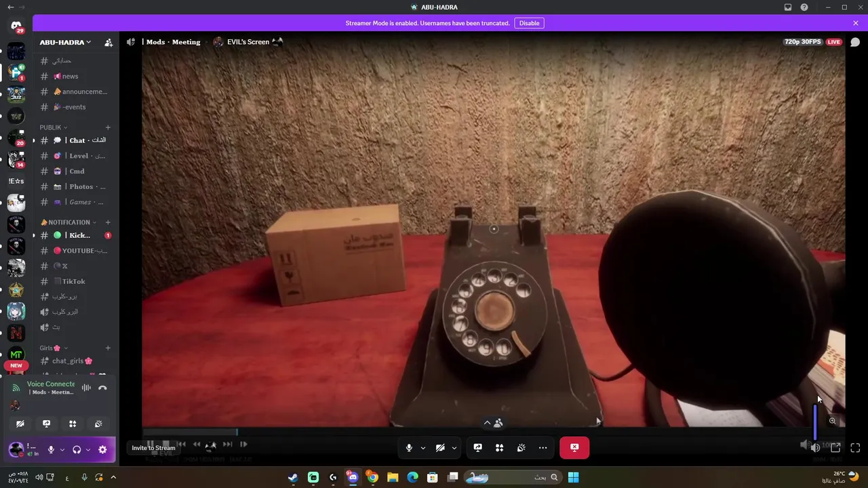Viewport: 868px width, 488px height.
Task: Open the invite people icon beside the server name
Action: point(108,42)
